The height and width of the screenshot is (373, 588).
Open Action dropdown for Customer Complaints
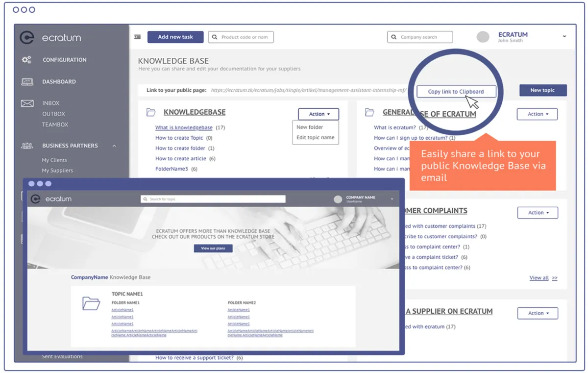pos(538,213)
